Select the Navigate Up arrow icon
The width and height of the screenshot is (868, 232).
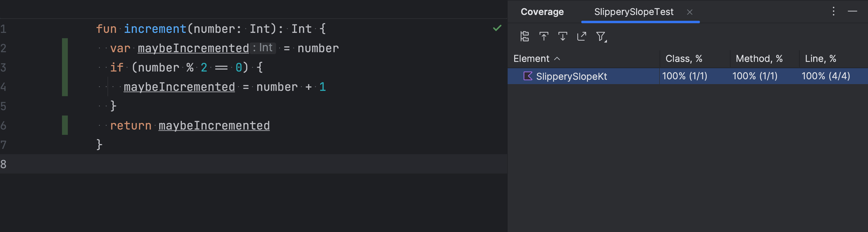click(x=544, y=36)
